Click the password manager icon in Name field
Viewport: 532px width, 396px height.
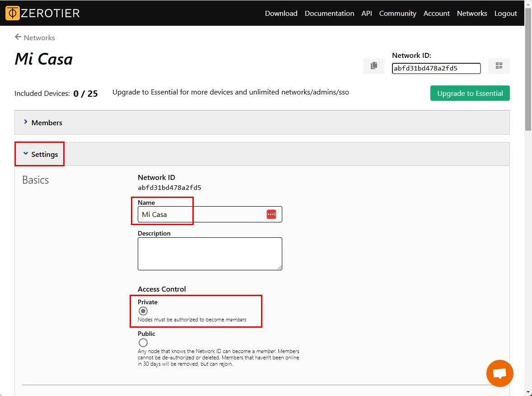click(x=271, y=214)
